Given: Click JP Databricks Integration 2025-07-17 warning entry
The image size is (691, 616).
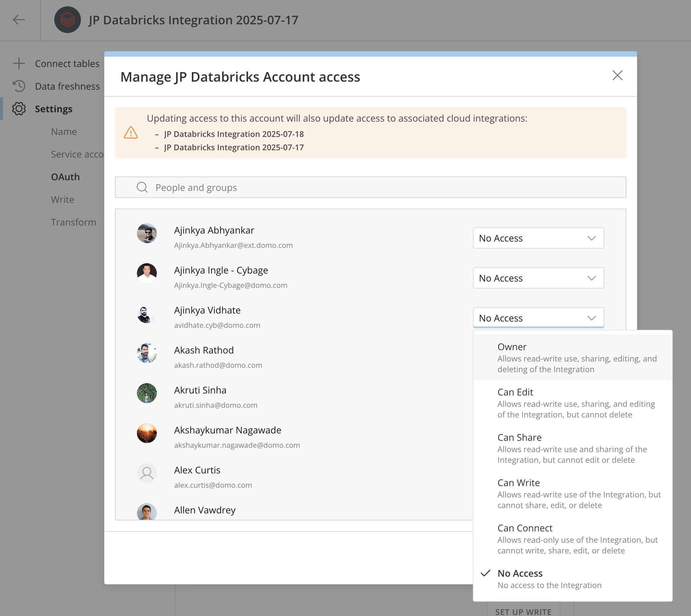Looking at the screenshot, I should pyautogui.click(x=234, y=147).
